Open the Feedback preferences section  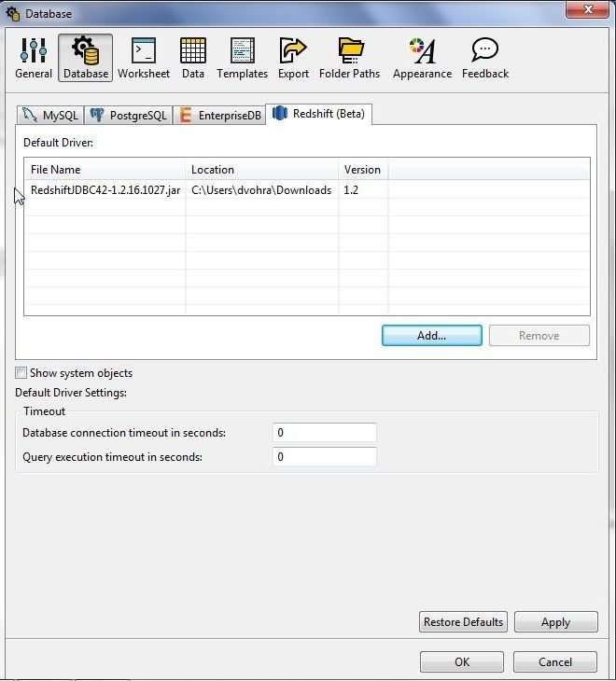click(x=484, y=58)
